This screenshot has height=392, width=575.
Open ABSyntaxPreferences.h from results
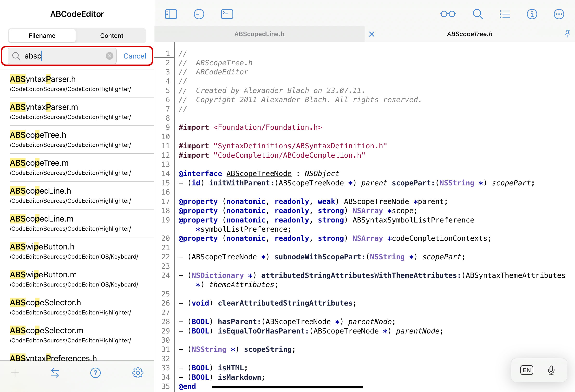pos(77,355)
